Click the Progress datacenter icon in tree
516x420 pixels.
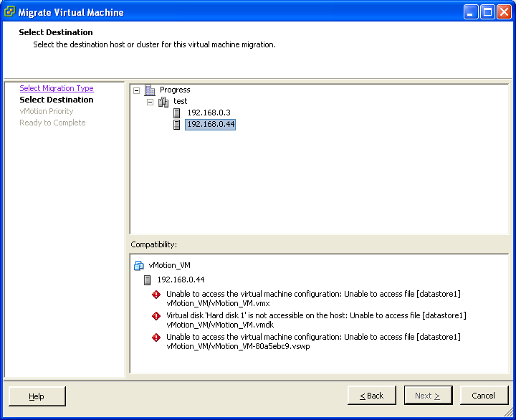point(150,90)
